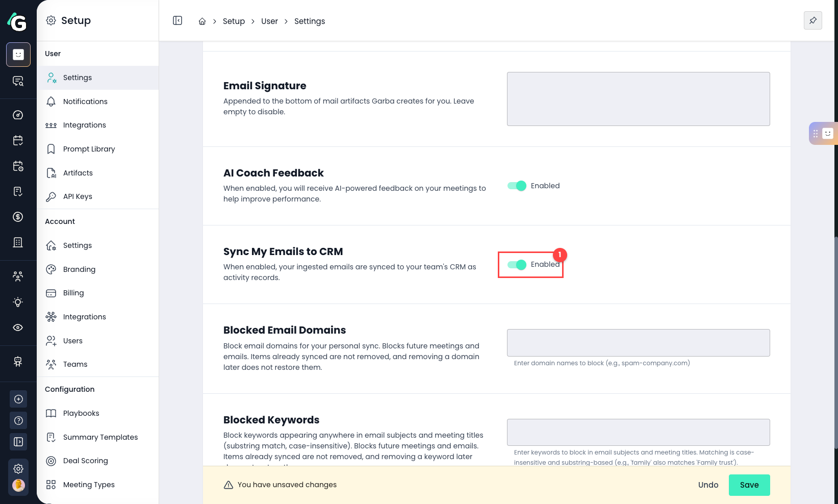Open Users menu item
This screenshot has width=838, height=504.
point(98,341)
